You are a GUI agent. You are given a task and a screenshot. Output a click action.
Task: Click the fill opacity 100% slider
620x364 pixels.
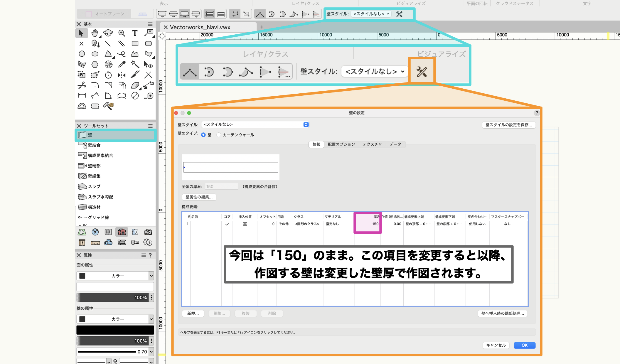coord(113,297)
